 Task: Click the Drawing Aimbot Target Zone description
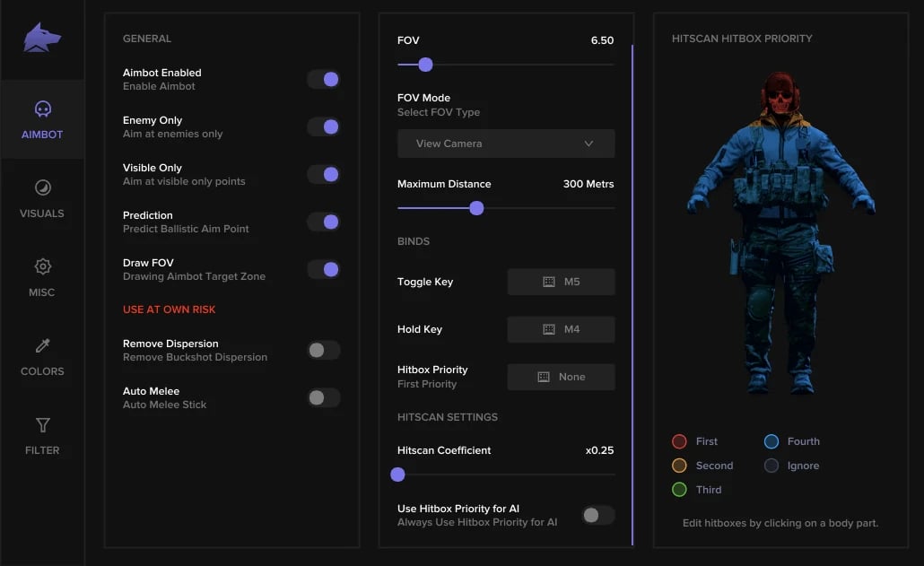click(194, 276)
